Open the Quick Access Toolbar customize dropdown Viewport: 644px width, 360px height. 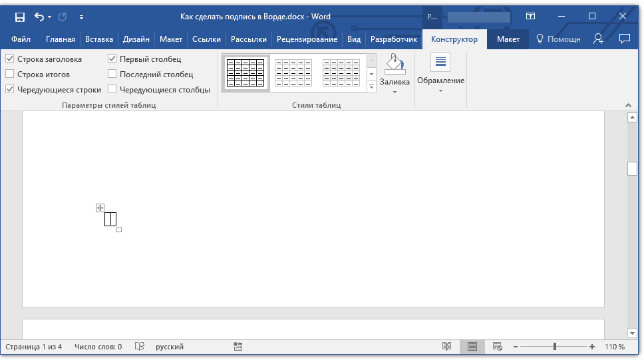point(81,17)
